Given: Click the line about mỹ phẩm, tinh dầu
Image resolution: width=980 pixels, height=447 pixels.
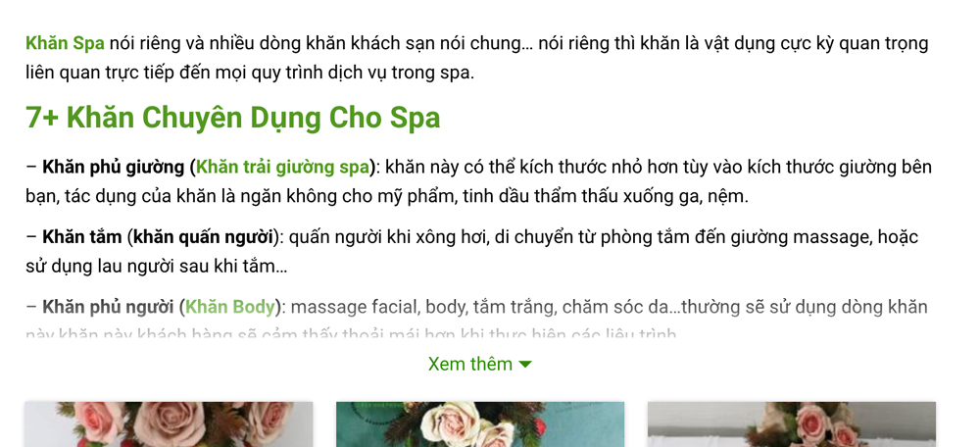Looking at the screenshot, I should (x=387, y=197).
